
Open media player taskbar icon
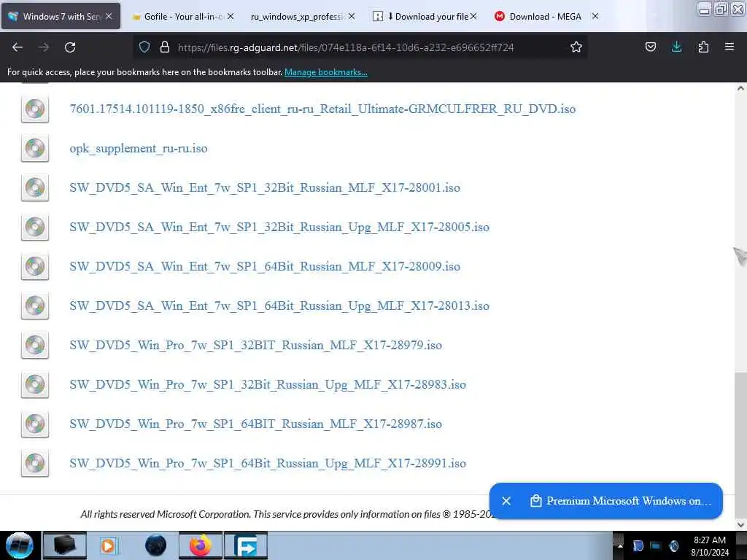109,545
